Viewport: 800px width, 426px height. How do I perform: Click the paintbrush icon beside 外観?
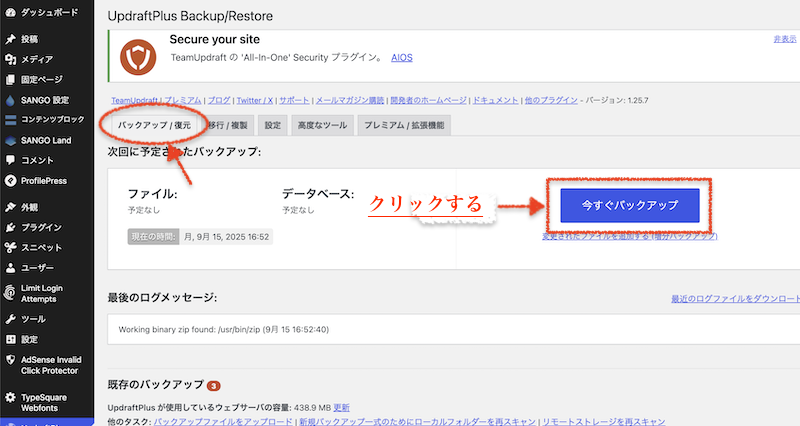10,207
